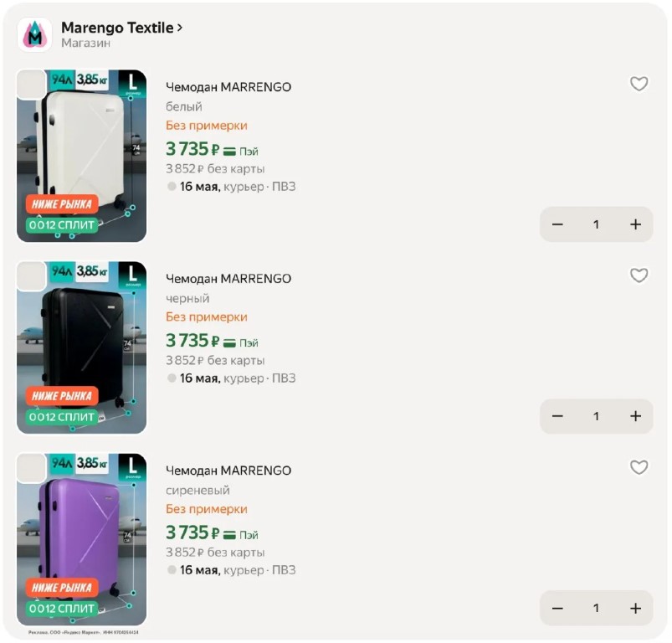
Task: Open the lilac Чемодан MARRENGO title link
Action: coord(228,471)
